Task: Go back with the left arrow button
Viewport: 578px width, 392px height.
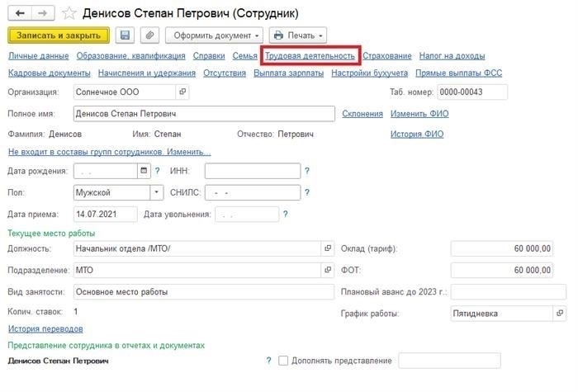Action: coord(20,13)
